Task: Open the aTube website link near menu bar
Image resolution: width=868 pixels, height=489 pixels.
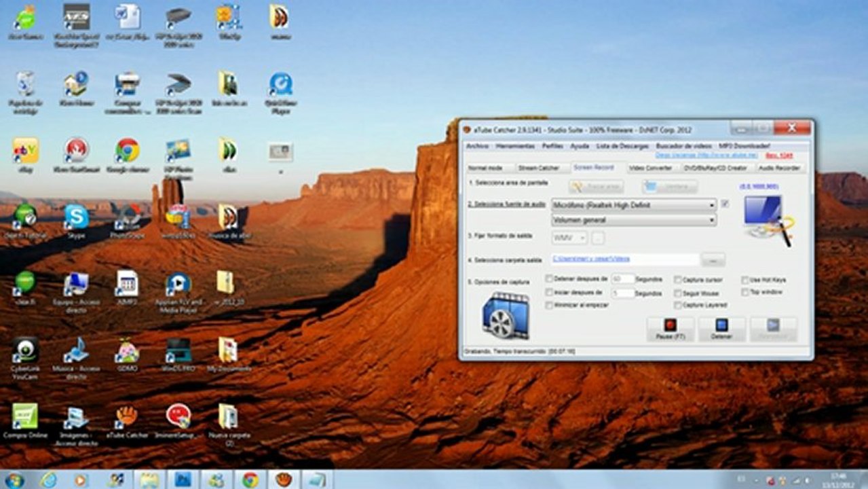Action: 706,156
